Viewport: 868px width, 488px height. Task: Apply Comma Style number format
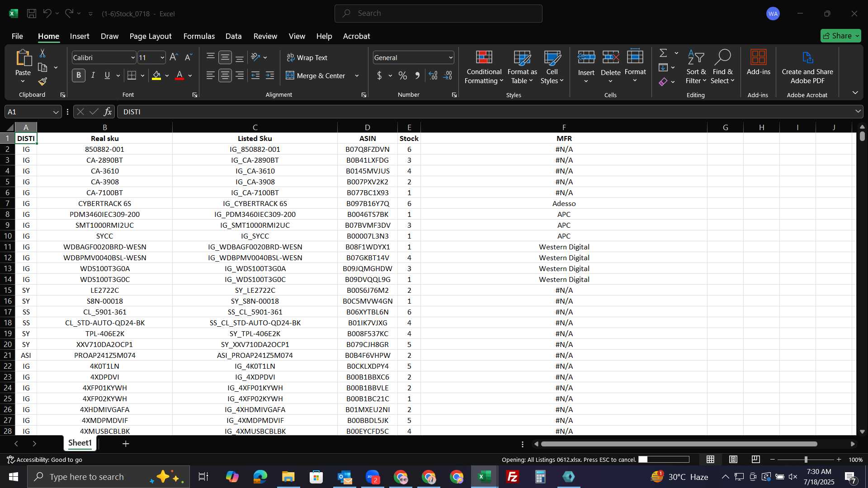417,75
